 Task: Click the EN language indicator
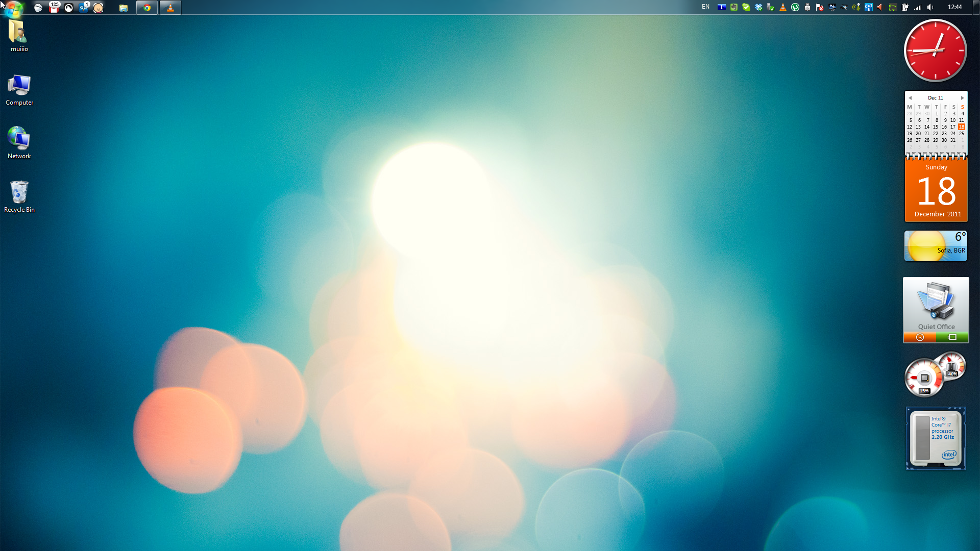pos(705,7)
